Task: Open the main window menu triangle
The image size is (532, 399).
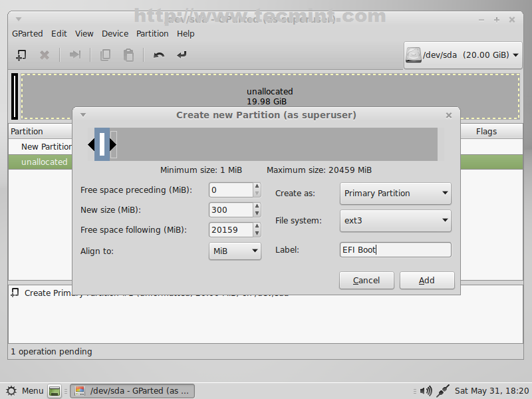Action: click(x=19, y=19)
